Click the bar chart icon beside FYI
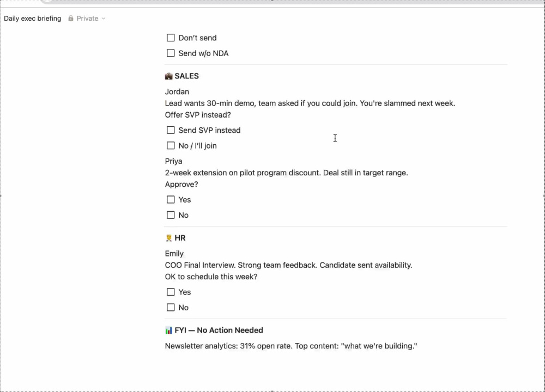The height and width of the screenshot is (392, 545). [x=168, y=330]
